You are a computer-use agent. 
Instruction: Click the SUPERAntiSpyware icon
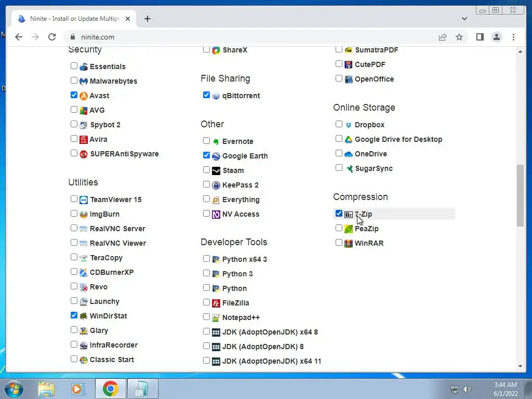[x=84, y=154]
